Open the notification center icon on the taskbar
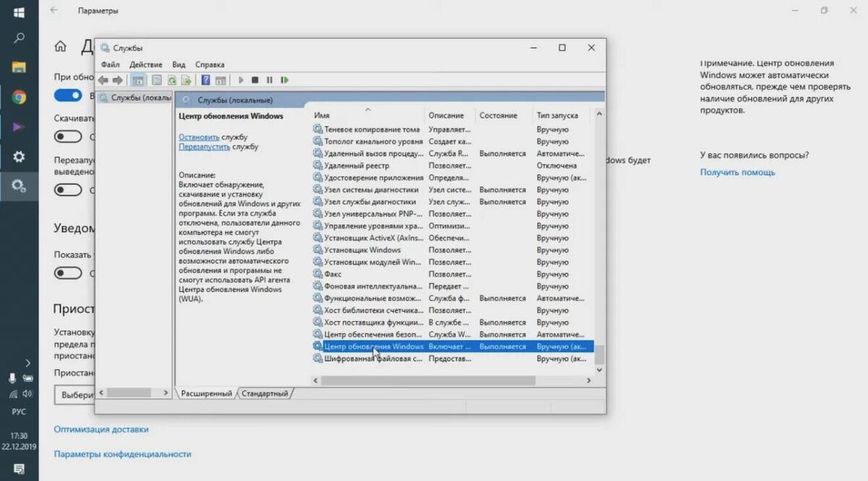Screen dimensions: 868x481 19,469
